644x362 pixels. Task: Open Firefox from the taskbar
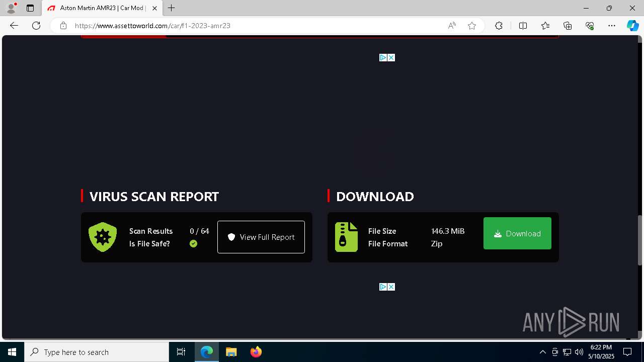tap(256, 352)
